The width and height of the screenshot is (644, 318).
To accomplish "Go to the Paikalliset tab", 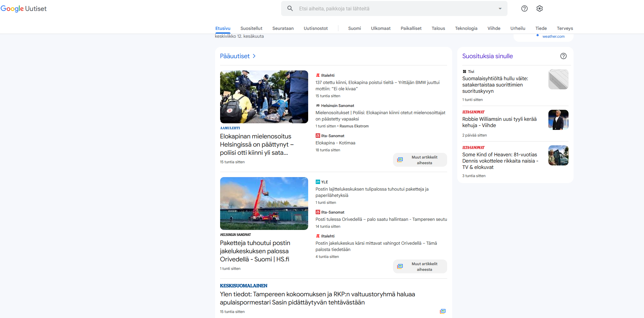I will point(411,28).
